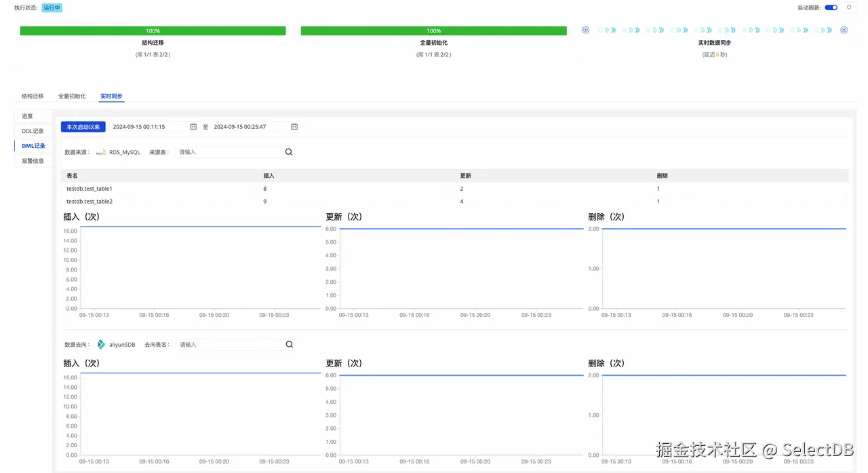Viewport: 868px width, 473px height.
Task: Select the testdb.test_table2 row name
Action: coord(90,202)
